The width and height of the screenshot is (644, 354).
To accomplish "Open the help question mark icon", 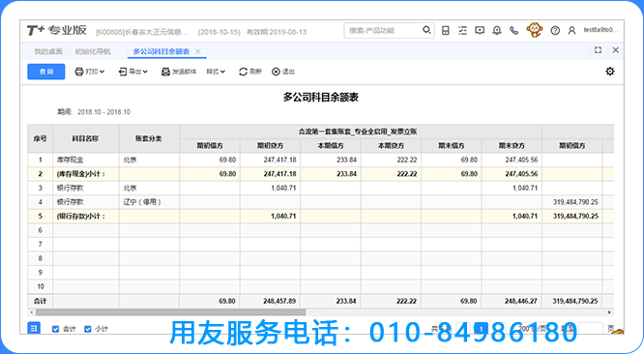I will click(x=555, y=30).
